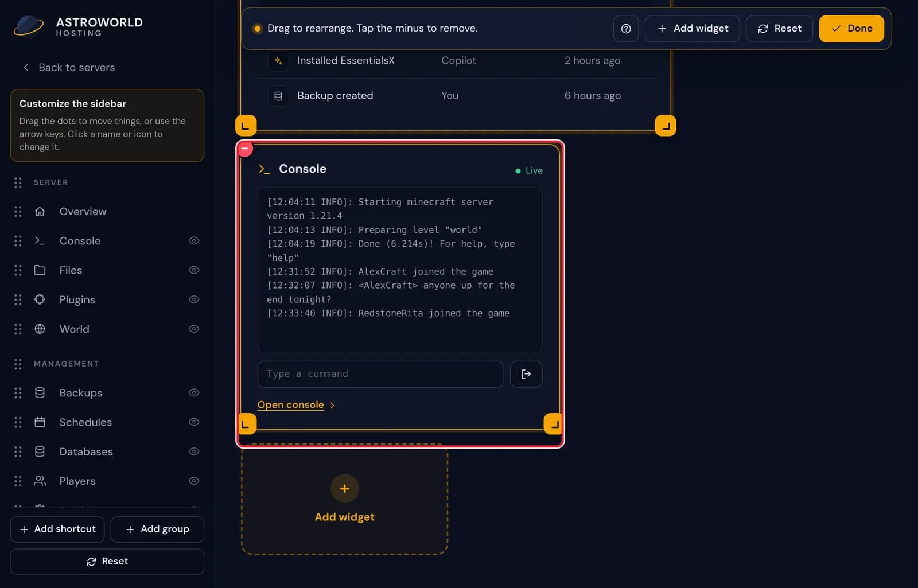Screen dimensions: 918x588
Task: Hide the Plugins sidebar item
Action: pos(194,299)
